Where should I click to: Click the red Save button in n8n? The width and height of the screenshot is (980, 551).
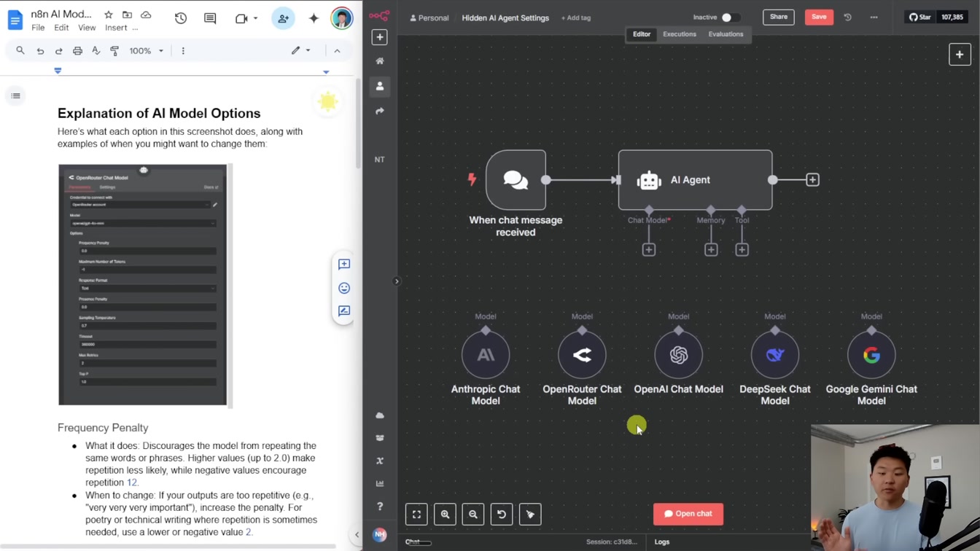[819, 17]
